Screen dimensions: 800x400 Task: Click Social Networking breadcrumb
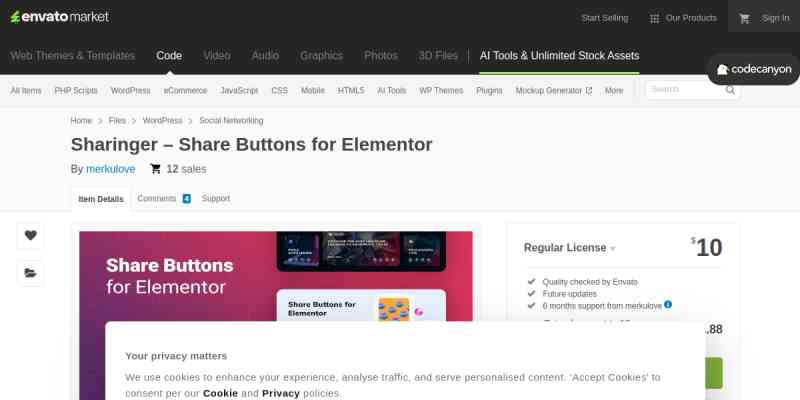(x=231, y=120)
